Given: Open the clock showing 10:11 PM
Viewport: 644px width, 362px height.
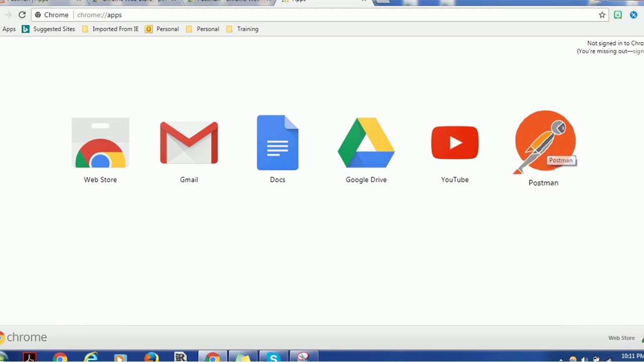Looking at the screenshot, I should point(632,356).
